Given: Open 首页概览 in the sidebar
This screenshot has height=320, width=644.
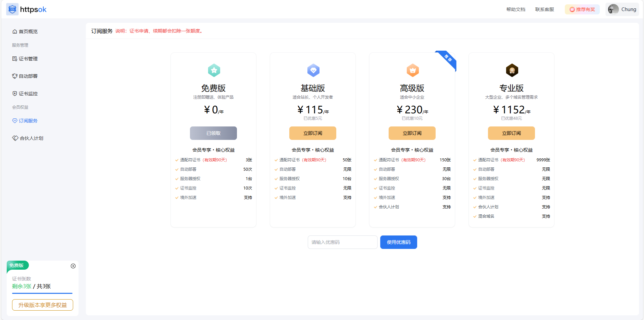Looking at the screenshot, I should pyautogui.click(x=28, y=32).
